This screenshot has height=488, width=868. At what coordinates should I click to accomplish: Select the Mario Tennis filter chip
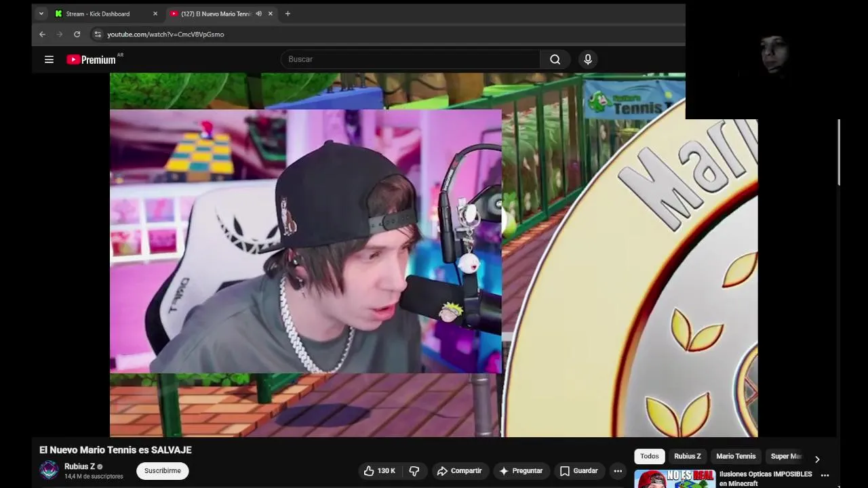click(736, 456)
